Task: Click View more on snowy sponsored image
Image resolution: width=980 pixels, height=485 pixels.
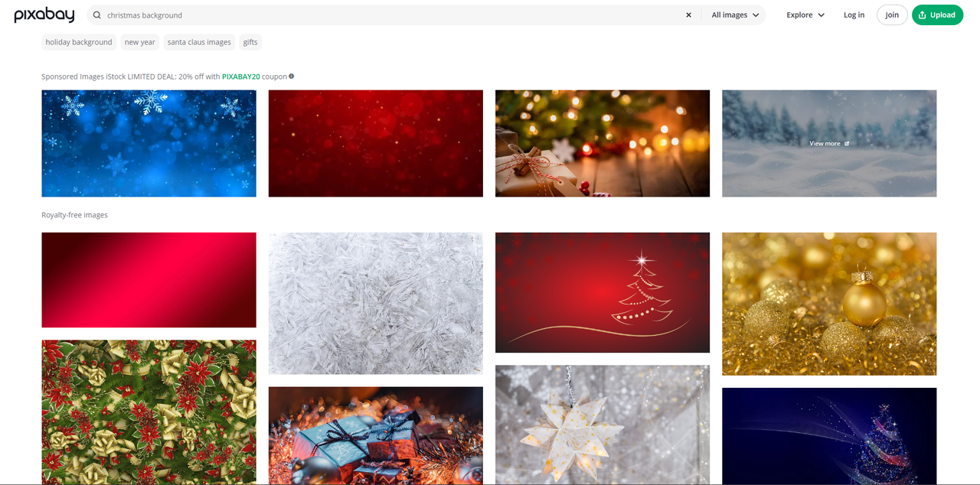Action: [x=829, y=144]
